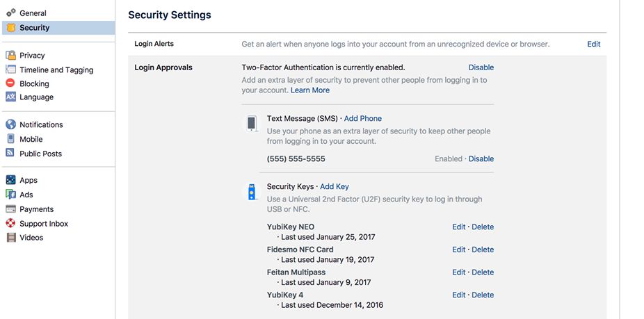Click the Privacy lock icon

pyautogui.click(x=10, y=56)
